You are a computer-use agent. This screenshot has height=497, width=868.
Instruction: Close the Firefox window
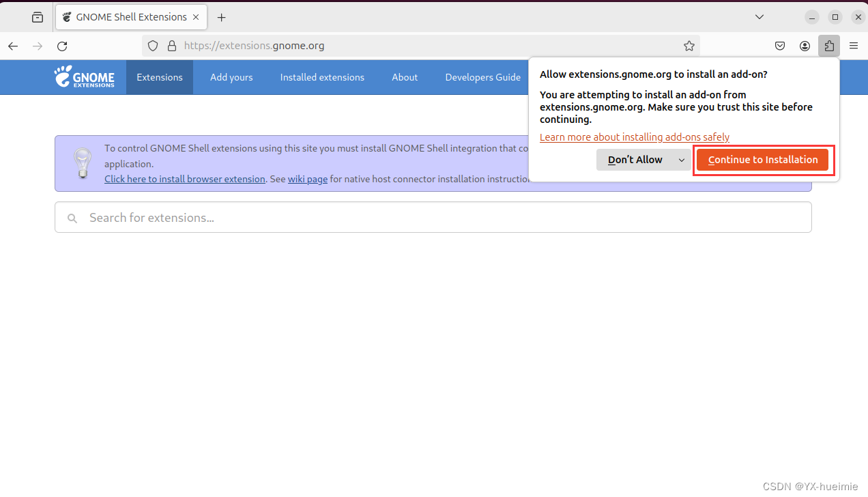(858, 17)
